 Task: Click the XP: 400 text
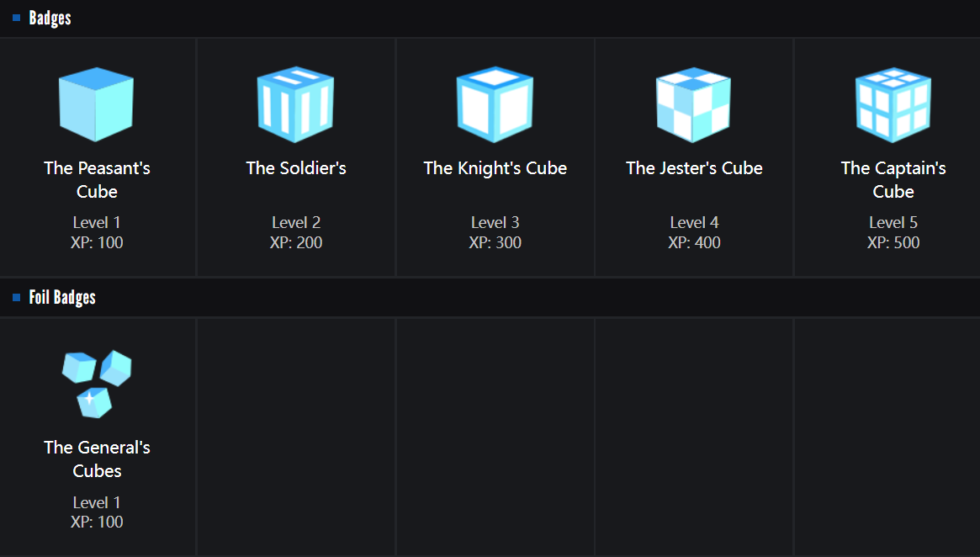[x=694, y=242]
